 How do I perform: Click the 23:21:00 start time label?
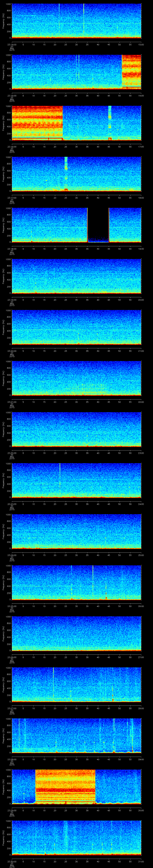pos(12,402)
